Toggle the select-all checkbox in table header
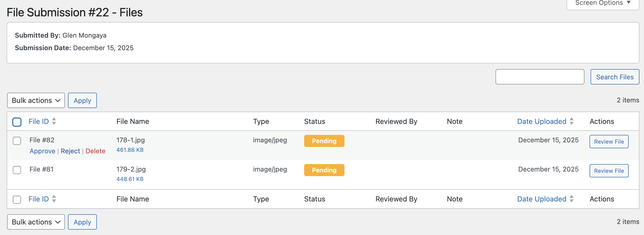Image resolution: width=644 pixels, height=235 pixels. point(17,122)
